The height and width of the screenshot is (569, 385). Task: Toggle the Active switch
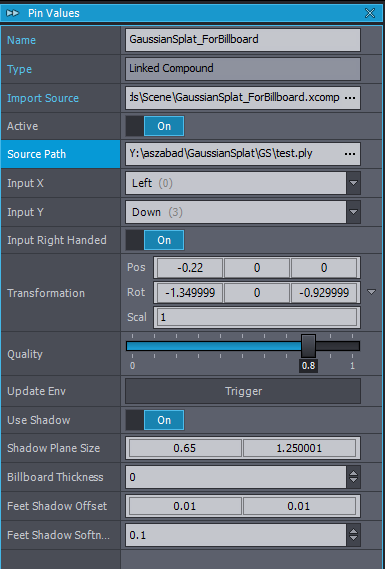pyautogui.click(x=155, y=126)
